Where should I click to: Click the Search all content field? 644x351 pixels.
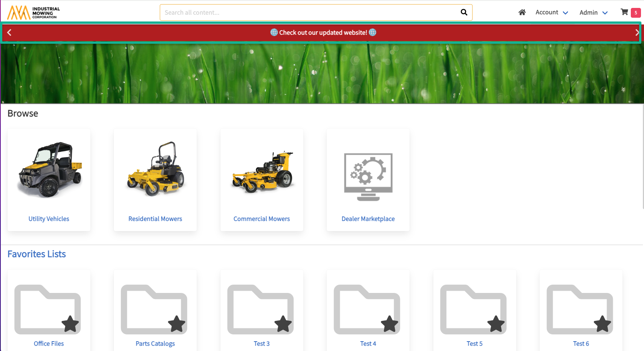[309, 12]
